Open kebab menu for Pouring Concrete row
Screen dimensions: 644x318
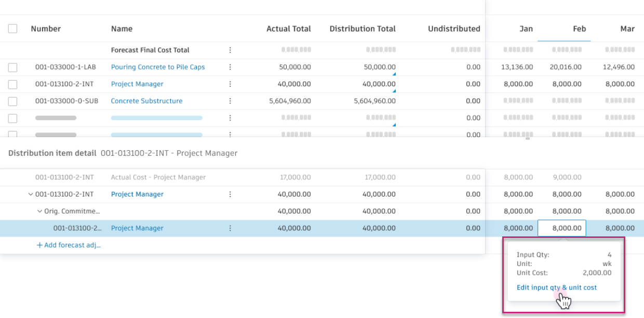(230, 67)
